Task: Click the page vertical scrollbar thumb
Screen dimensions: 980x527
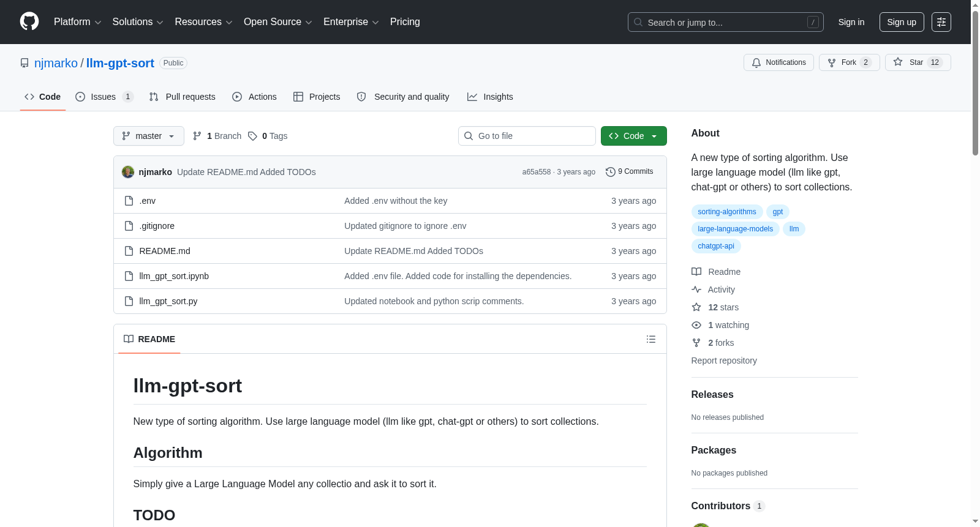Action: [x=975, y=83]
